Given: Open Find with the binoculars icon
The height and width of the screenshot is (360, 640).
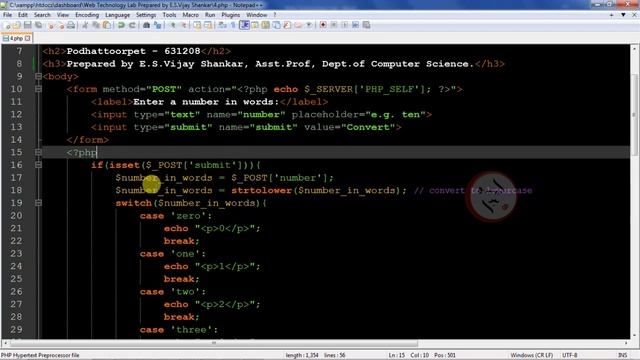Looking at the screenshot, I should [x=146, y=25].
